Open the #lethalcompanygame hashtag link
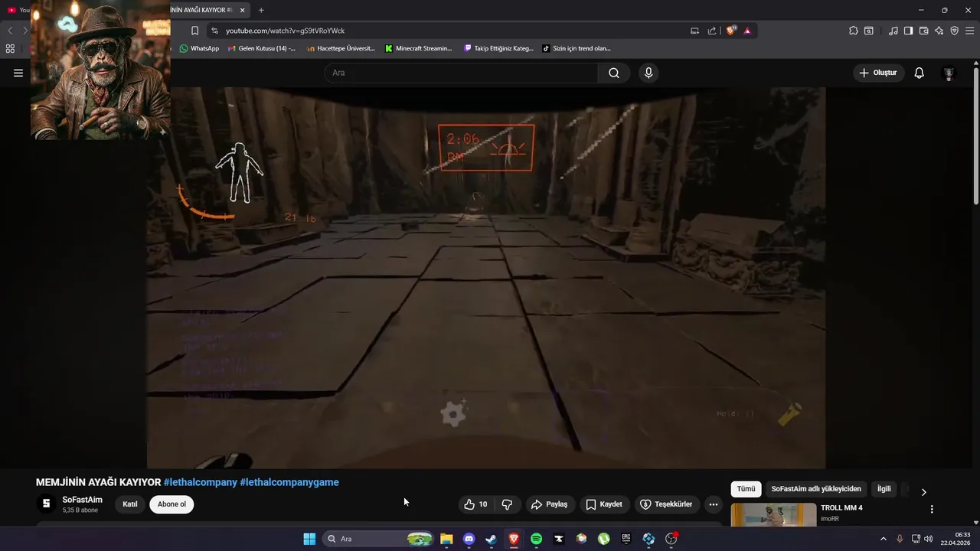Screen dimensions: 980x551 pos(289,482)
